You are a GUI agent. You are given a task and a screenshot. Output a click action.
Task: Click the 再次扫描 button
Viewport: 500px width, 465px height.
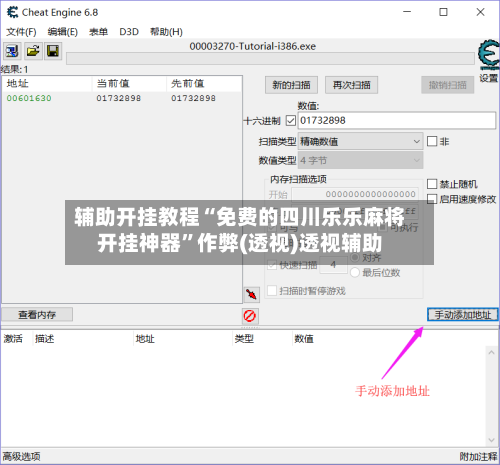pos(351,85)
